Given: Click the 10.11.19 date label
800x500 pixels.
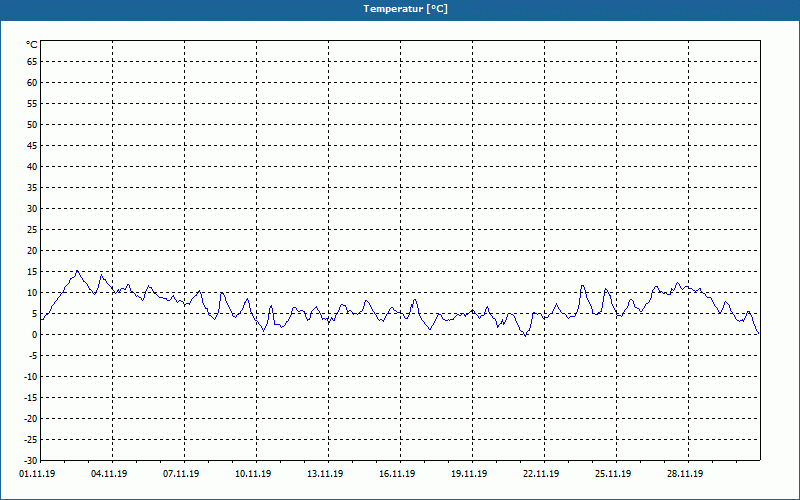Looking at the screenshot, I should click(253, 473).
